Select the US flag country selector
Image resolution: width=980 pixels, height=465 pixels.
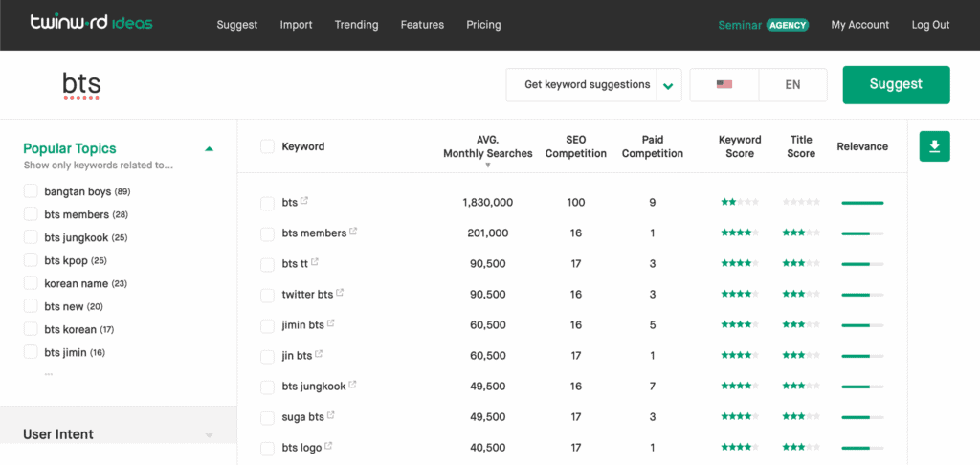click(x=724, y=85)
